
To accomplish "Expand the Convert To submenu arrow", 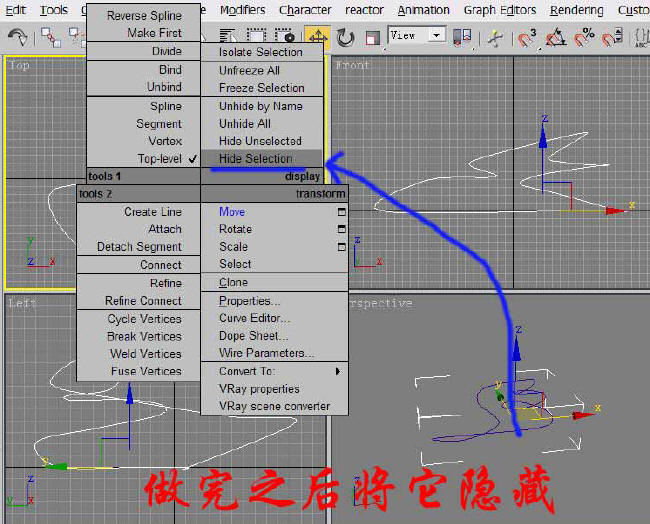I will [338, 371].
